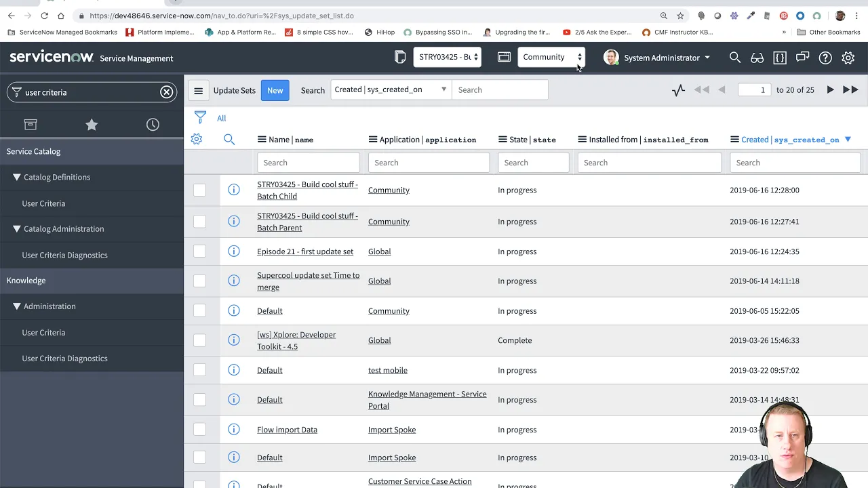Tick the checkbox beside Supercool update set row
The width and height of the screenshot is (868, 488).
(x=199, y=281)
